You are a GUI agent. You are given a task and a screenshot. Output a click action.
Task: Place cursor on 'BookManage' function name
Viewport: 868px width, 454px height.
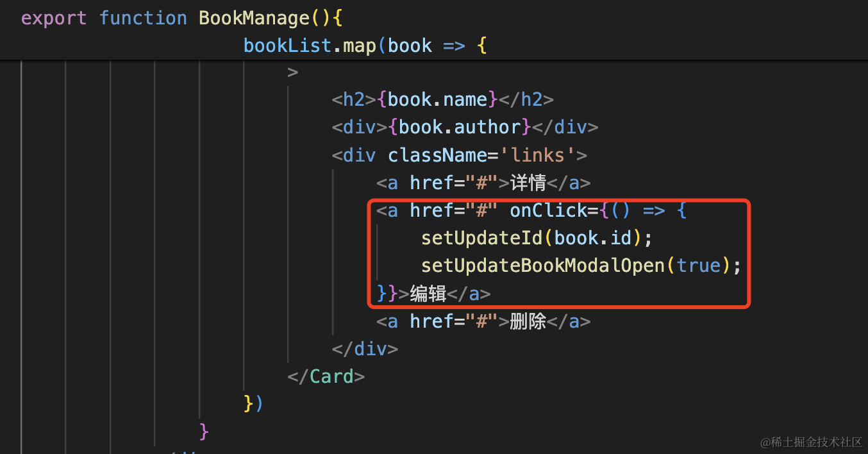[255, 18]
